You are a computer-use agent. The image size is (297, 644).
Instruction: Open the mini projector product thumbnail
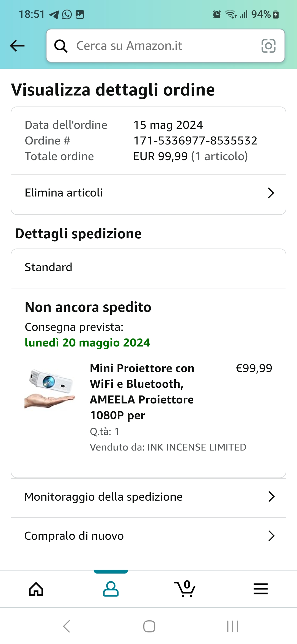[x=50, y=389]
